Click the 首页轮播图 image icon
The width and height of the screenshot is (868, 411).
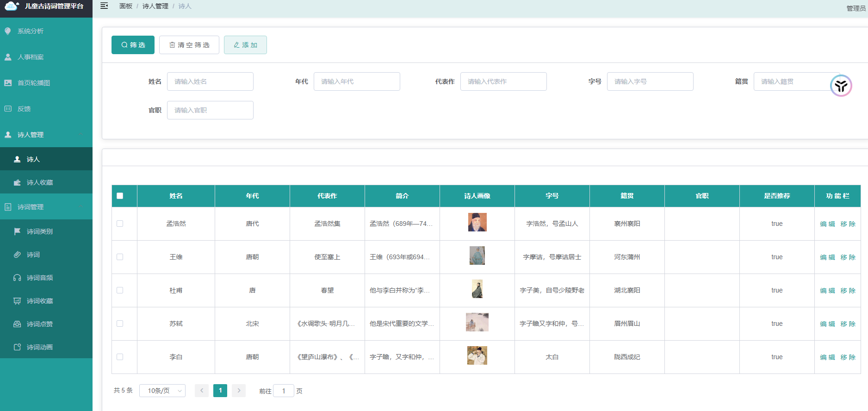(x=8, y=83)
